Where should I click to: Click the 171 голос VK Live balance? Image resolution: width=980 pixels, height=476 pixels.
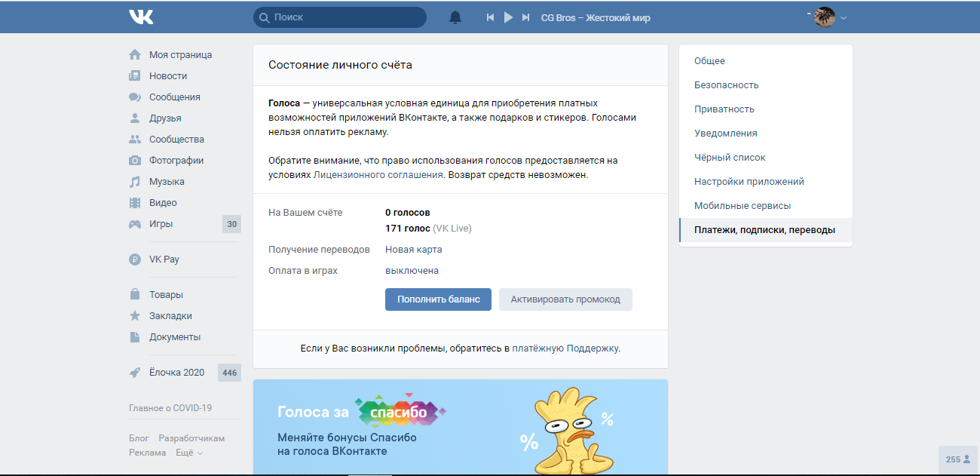coord(428,228)
